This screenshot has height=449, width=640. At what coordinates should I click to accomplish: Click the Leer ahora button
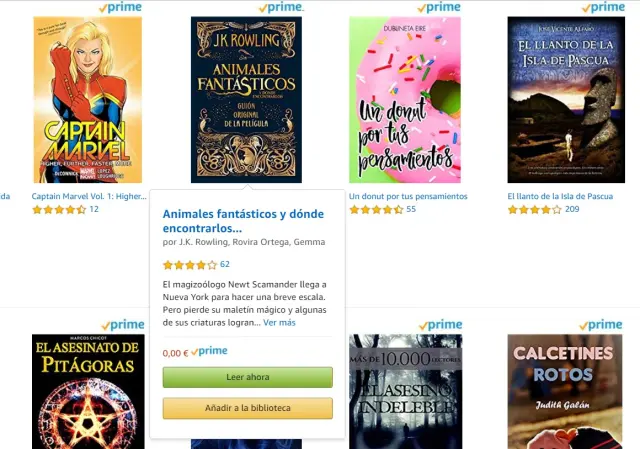click(247, 377)
